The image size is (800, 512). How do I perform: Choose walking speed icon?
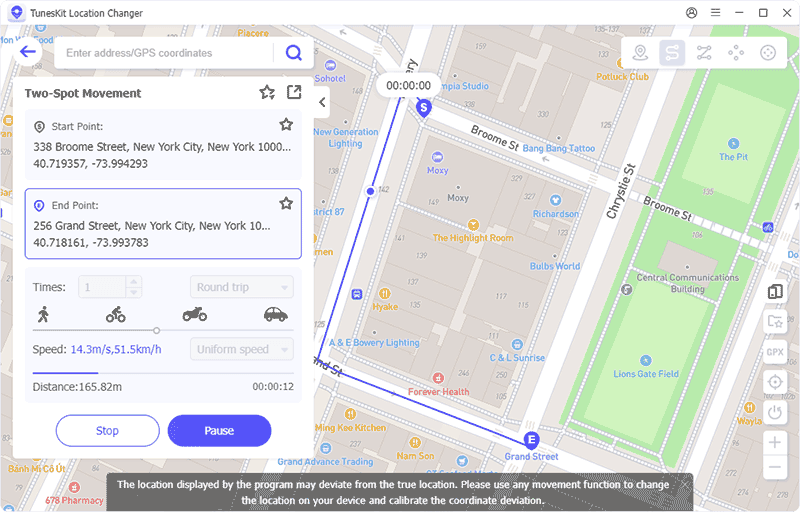[x=43, y=314]
